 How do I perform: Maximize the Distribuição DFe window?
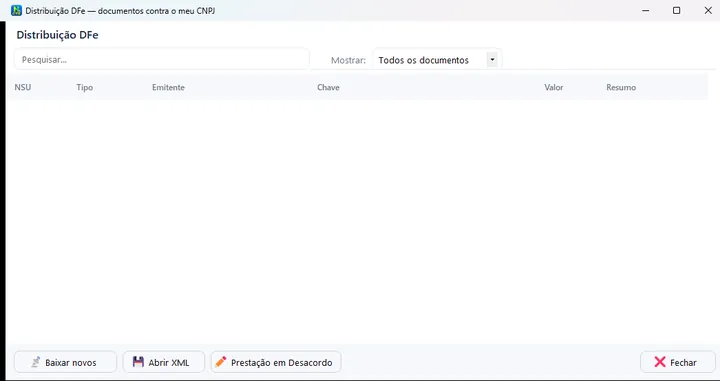tap(676, 10)
